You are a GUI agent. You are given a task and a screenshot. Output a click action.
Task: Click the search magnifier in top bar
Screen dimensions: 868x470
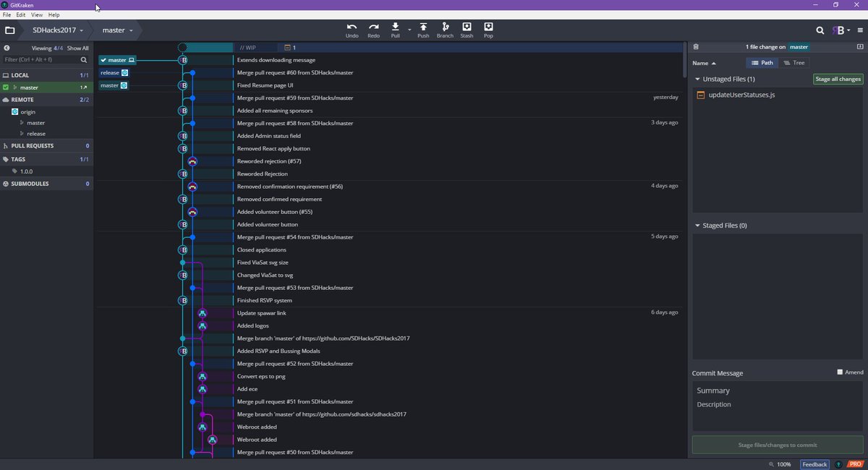[820, 30]
